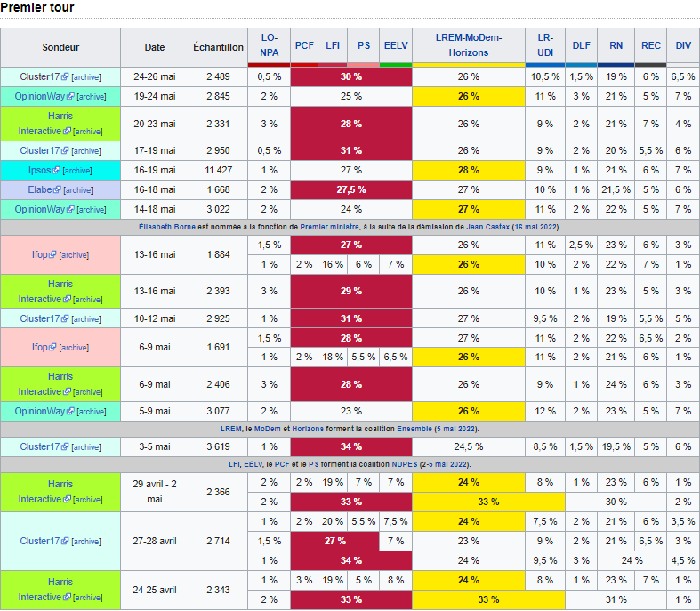Open the archive link for Elabe poll
The height and width of the screenshot is (611, 700).
pyautogui.click(x=78, y=189)
